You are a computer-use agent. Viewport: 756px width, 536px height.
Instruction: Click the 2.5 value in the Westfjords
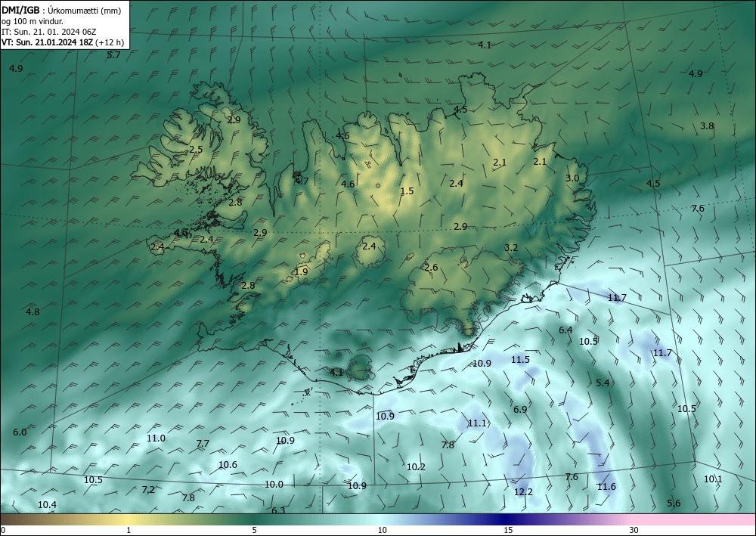click(x=196, y=150)
